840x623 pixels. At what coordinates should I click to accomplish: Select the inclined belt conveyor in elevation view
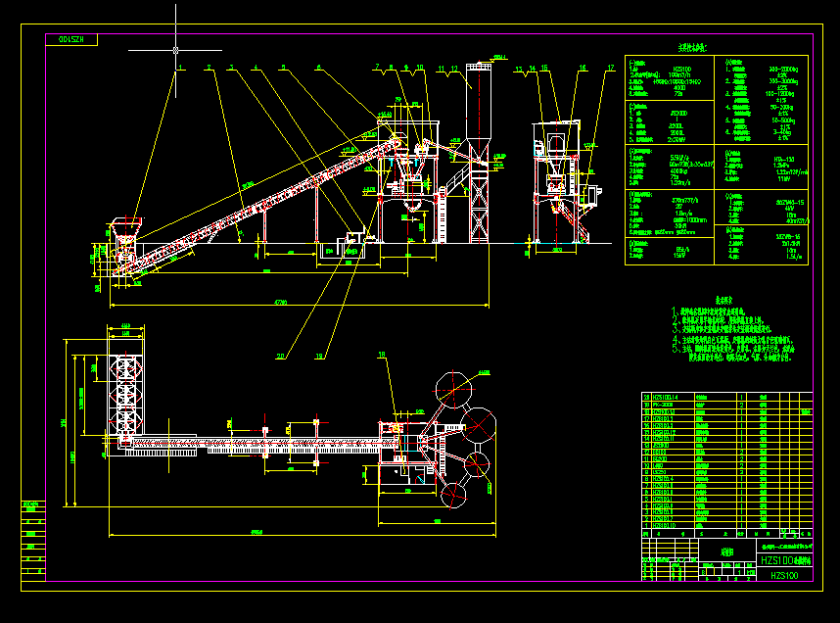click(x=257, y=207)
